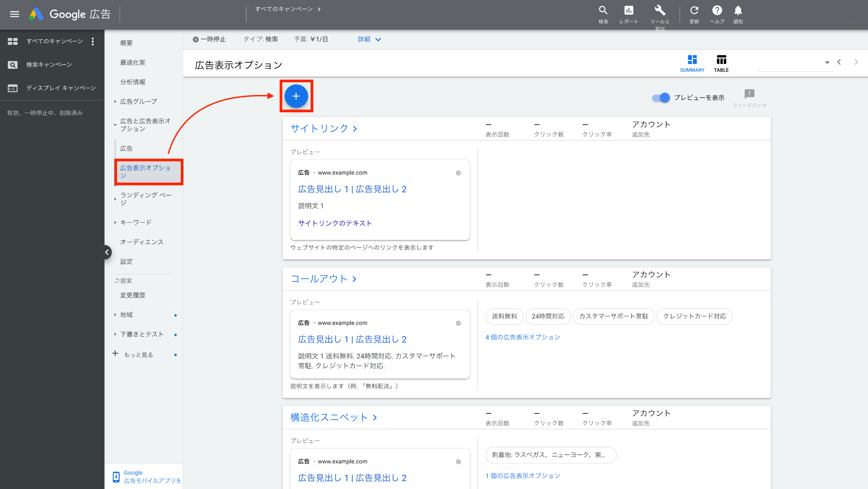Click info icon in サイトリンク preview
The height and width of the screenshot is (489, 868).
[458, 173]
